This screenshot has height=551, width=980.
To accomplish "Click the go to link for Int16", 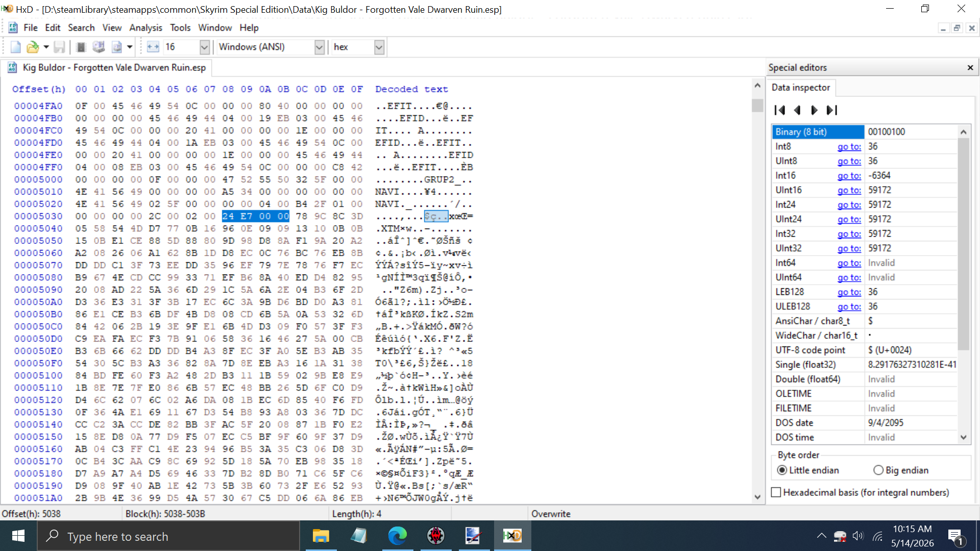I will click(849, 176).
